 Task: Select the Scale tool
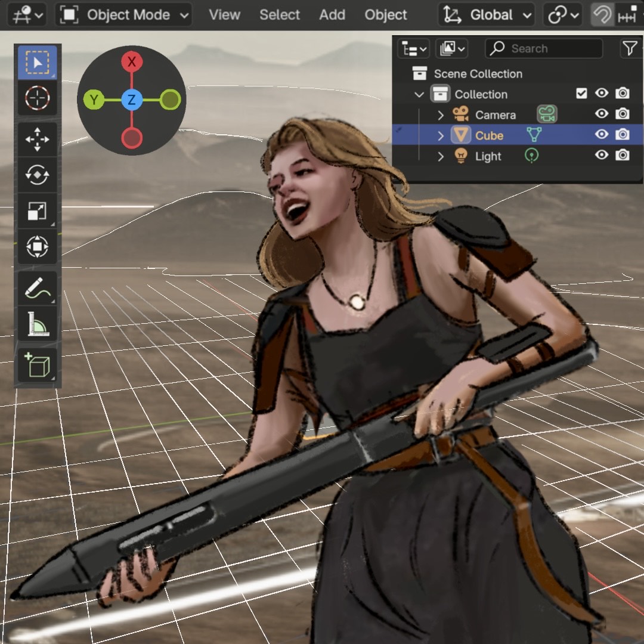[38, 211]
